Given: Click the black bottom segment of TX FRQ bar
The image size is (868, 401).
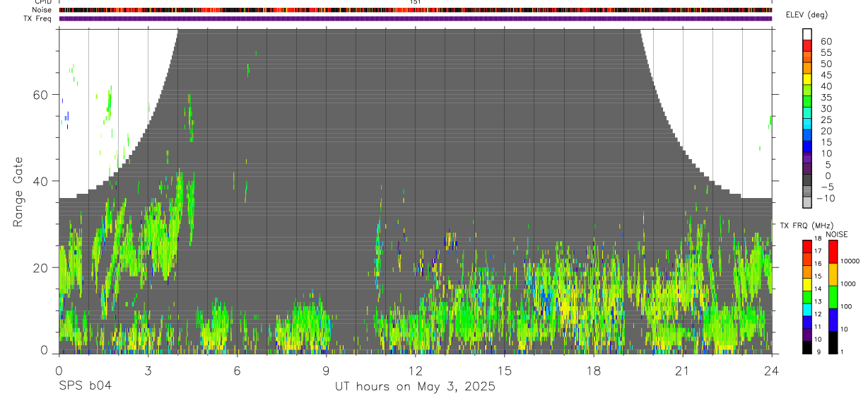Looking at the screenshot, I should coord(807,347).
